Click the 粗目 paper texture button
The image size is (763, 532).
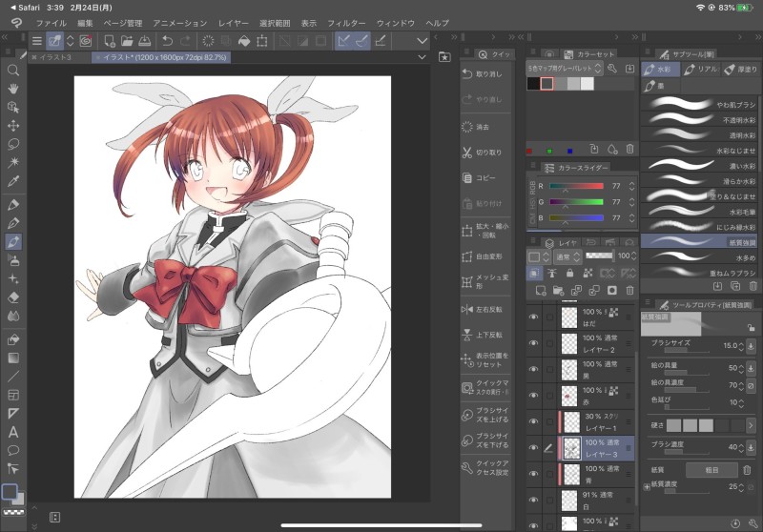click(x=711, y=469)
